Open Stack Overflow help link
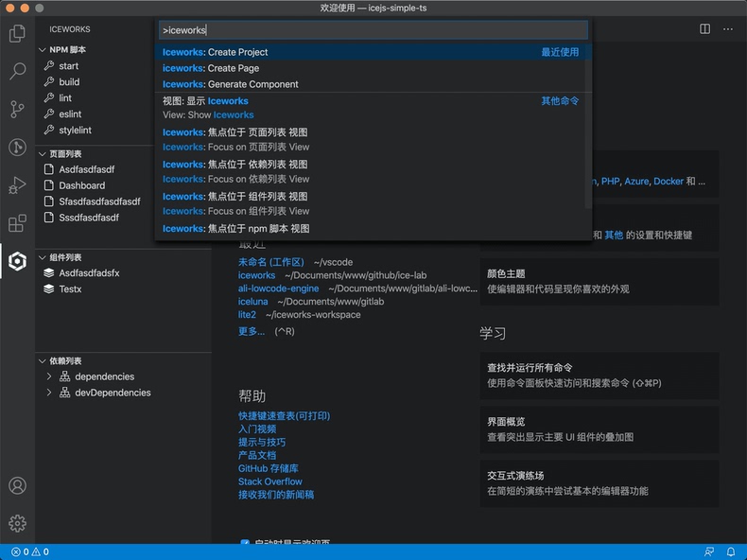Screen dimensions: 747x560 click(269, 481)
